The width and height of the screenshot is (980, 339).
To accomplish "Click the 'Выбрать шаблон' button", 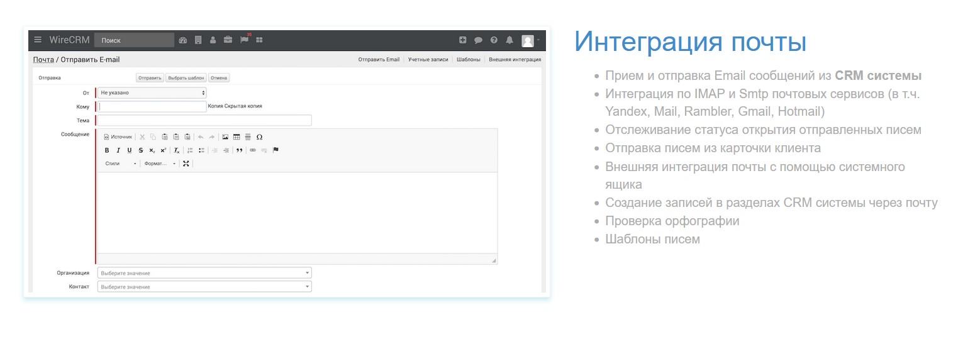I will tap(186, 78).
